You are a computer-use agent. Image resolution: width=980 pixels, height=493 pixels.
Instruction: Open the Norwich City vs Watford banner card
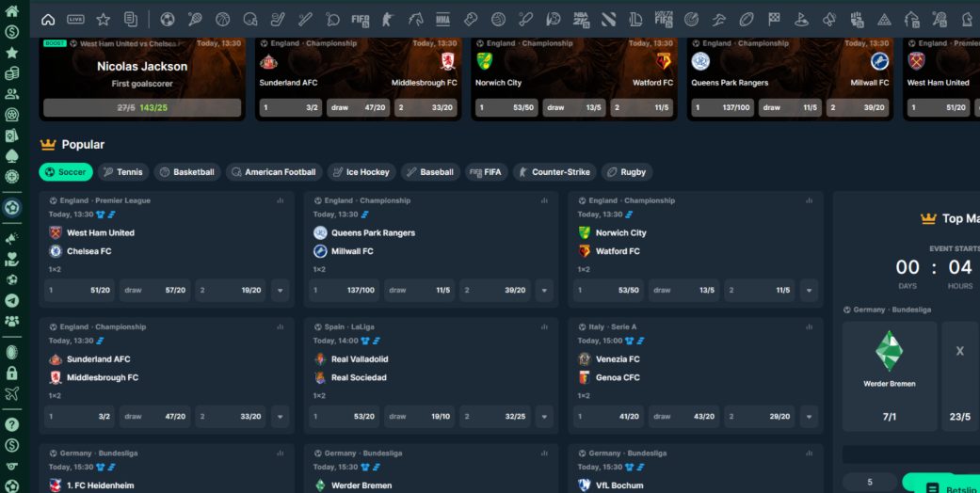573,79
